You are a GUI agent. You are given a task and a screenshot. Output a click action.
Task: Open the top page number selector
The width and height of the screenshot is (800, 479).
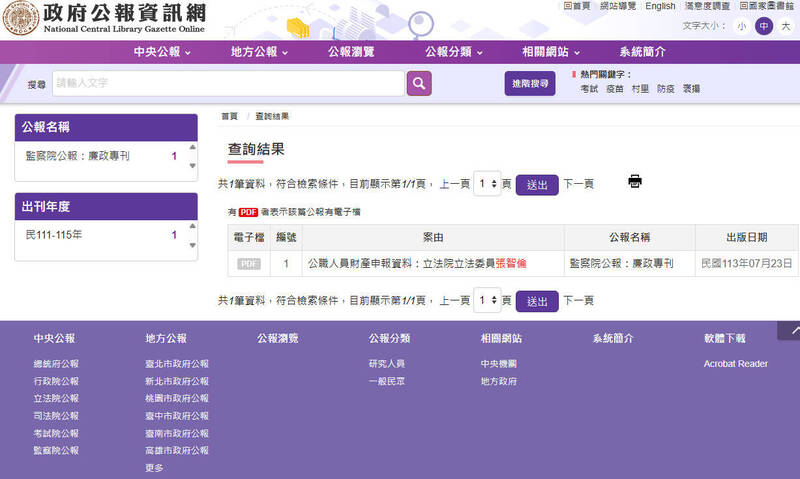coord(487,184)
